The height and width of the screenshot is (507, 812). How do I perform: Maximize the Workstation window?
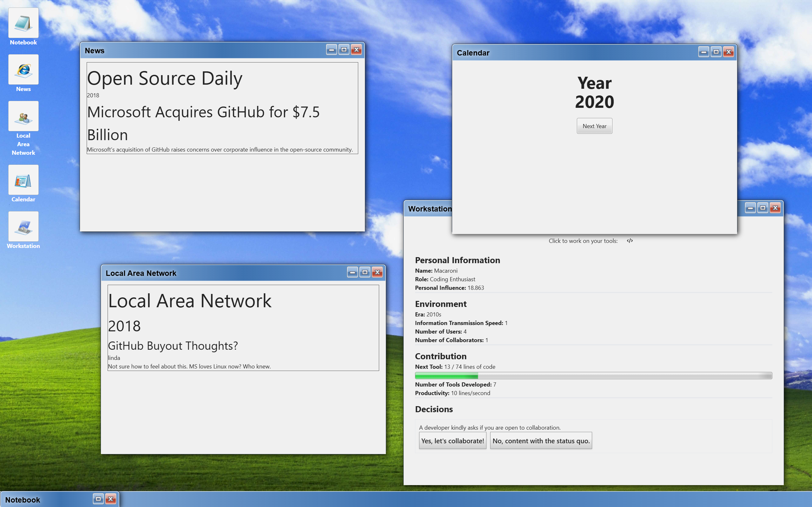(763, 208)
